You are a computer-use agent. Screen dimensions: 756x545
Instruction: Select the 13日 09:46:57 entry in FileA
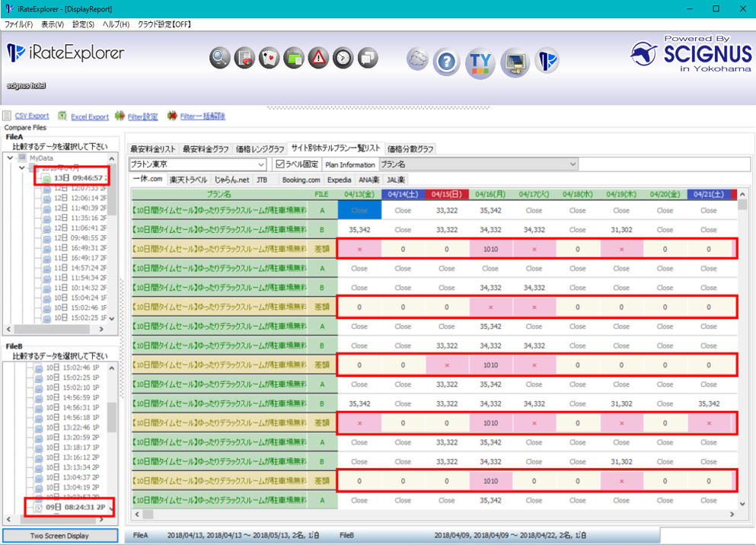pyautogui.click(x=78, y=178)
